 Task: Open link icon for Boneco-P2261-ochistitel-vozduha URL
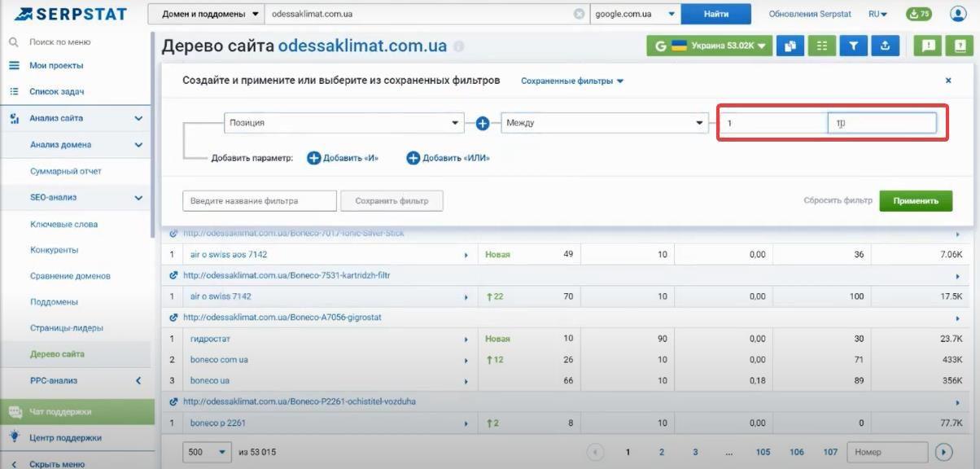173,401
